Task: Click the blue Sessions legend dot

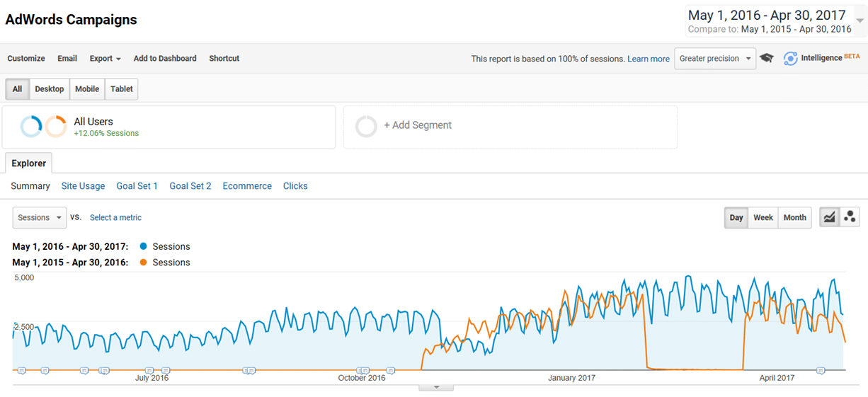Action: (144, 246)
